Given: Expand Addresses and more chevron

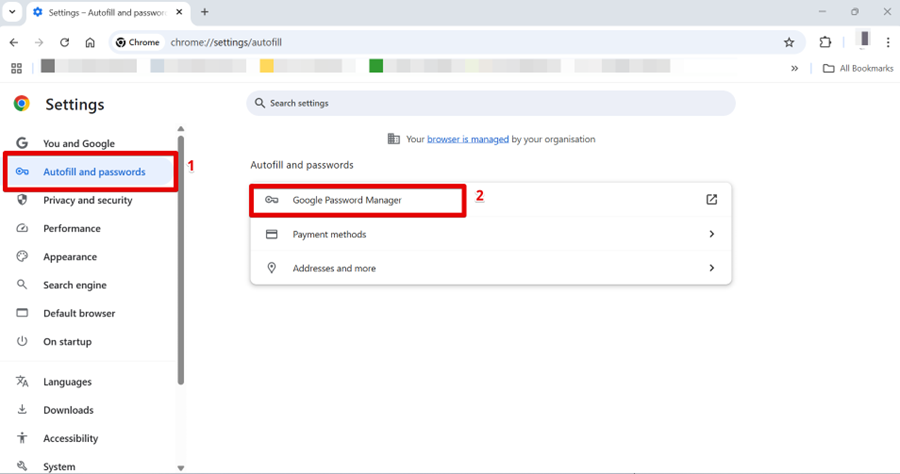Looking at the screenshot, I should (711, 268).
